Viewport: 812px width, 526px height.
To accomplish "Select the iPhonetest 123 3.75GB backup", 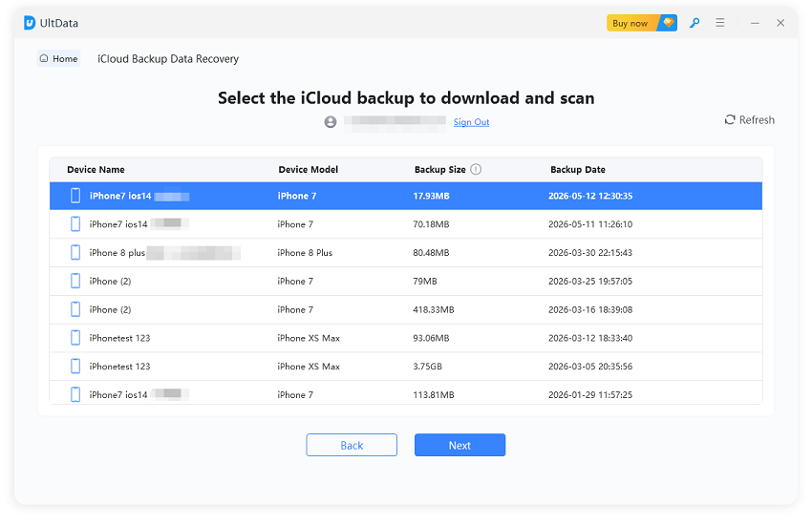I will (x=406, y=367).
